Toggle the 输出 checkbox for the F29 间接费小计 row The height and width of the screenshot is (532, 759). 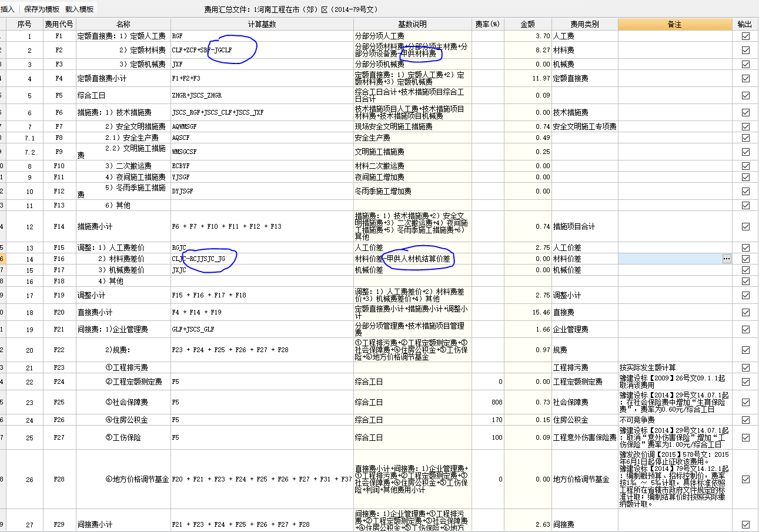coord(745,524)
